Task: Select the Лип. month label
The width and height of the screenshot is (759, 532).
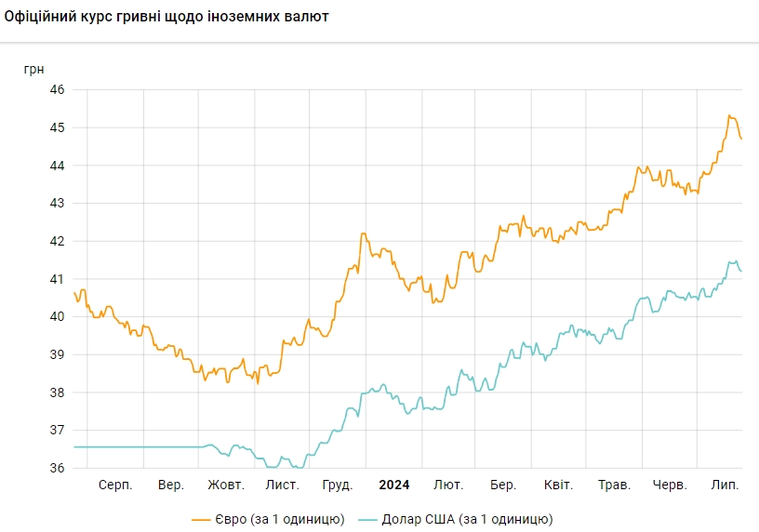Action: click(x=725, y=485)
